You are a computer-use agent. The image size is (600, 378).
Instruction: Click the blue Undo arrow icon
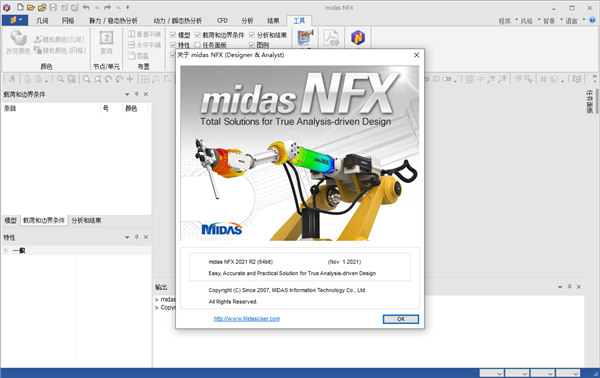click(86, 7)
